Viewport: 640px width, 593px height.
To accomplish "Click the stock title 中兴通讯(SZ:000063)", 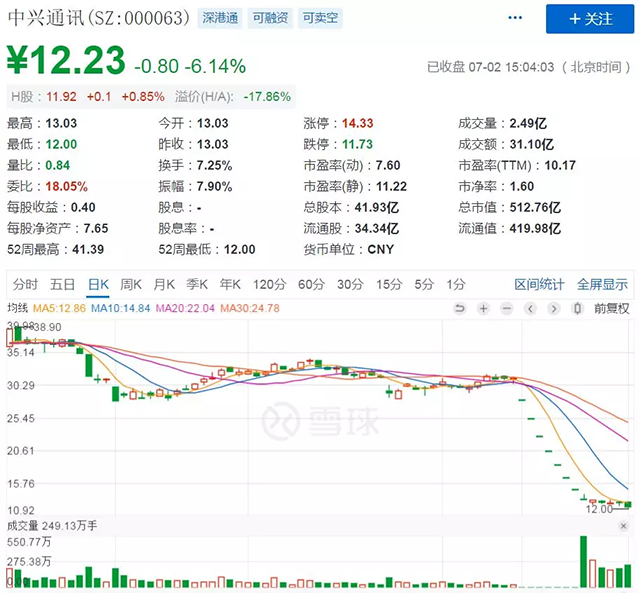I will click(98, 18).
